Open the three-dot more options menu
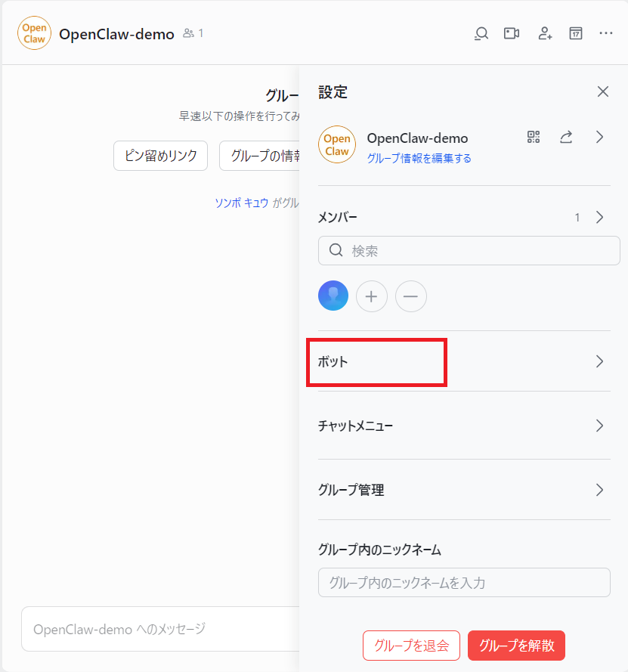628x672 pixels. [x=606, y=33]
